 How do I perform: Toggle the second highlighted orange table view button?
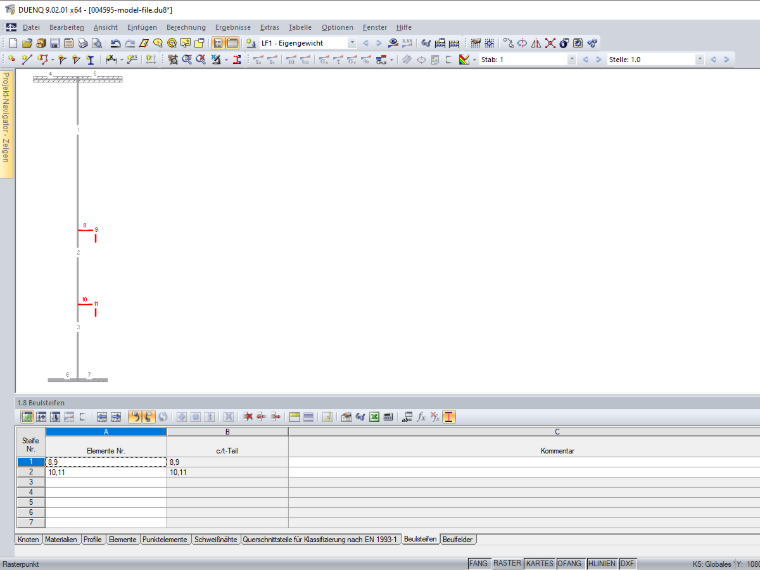[233, 43]
